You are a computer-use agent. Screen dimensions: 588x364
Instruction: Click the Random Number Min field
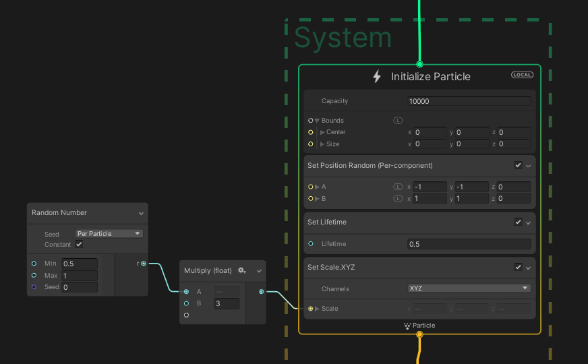pyautogui.click(x=80, y=264)
